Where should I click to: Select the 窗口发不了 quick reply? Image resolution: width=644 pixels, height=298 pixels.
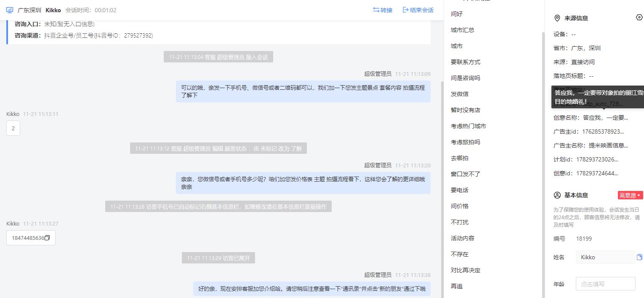point(466,174)
